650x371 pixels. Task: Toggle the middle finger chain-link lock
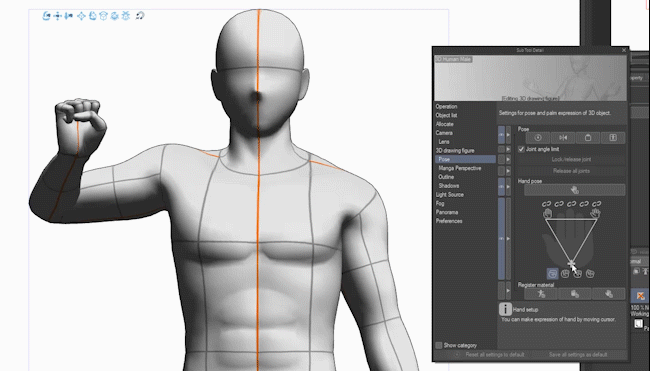tap(572, 204)
